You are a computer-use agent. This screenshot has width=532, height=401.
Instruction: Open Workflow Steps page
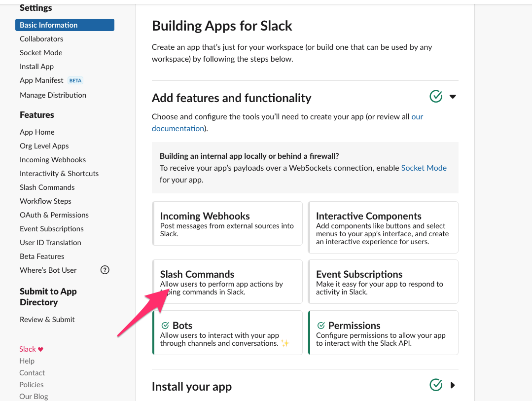pos(45,201)
